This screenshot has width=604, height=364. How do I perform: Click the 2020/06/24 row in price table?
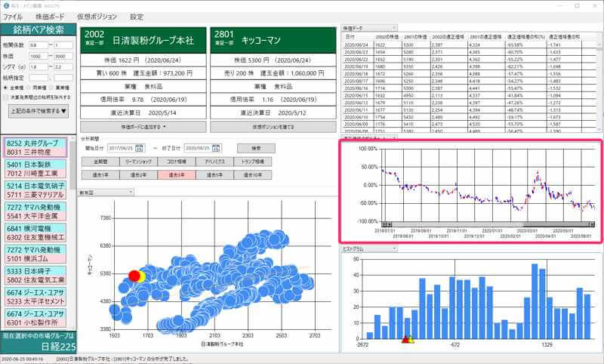(469, 45)
